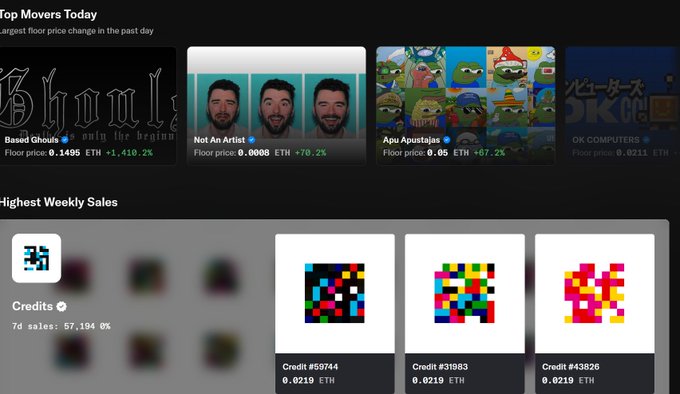This screenshot has width=680, height=394.
Task: Click the Not An Artist collection name
Action: (219, 140)
